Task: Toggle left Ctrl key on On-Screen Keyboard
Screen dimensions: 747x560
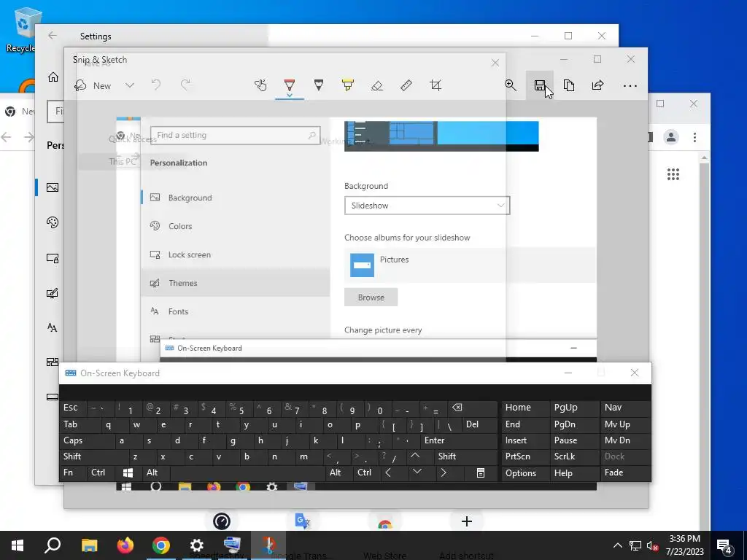Action: pos(101,472)
